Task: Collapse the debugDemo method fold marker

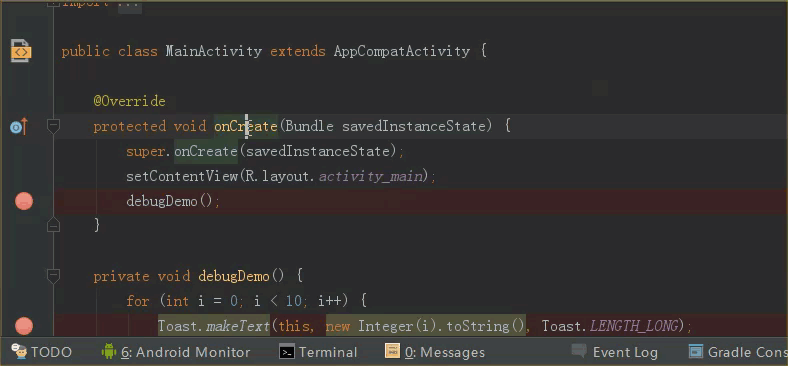Action: click(x=53, y=276)
